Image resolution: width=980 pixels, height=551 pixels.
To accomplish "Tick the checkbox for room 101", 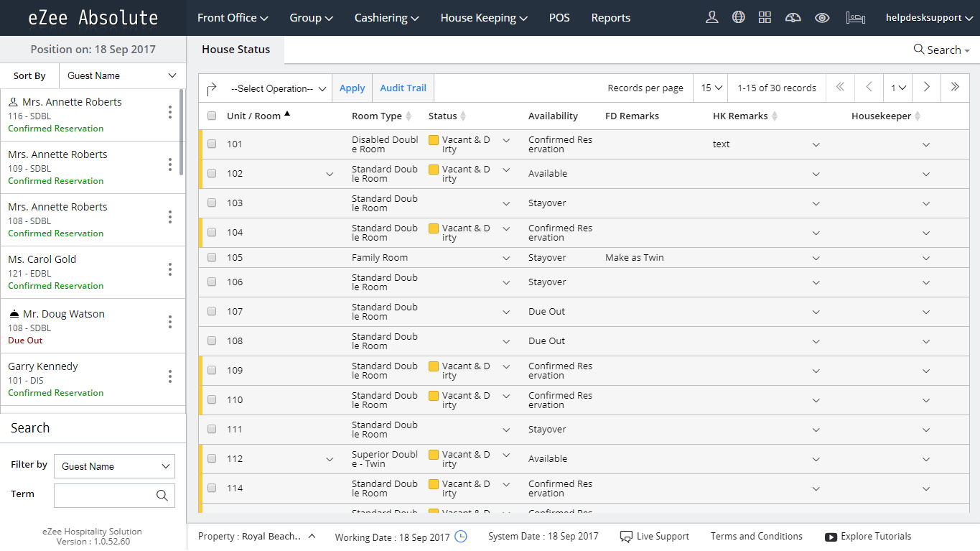I will pos(212,144).
